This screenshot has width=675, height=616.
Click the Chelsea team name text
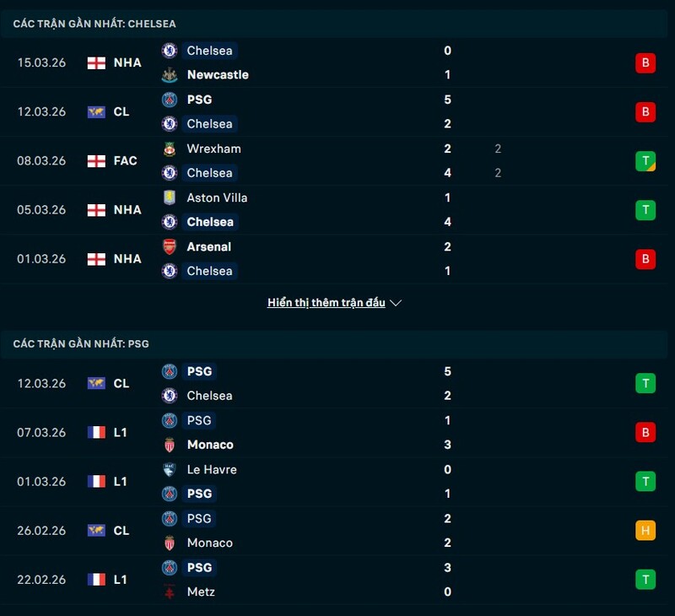209,51
